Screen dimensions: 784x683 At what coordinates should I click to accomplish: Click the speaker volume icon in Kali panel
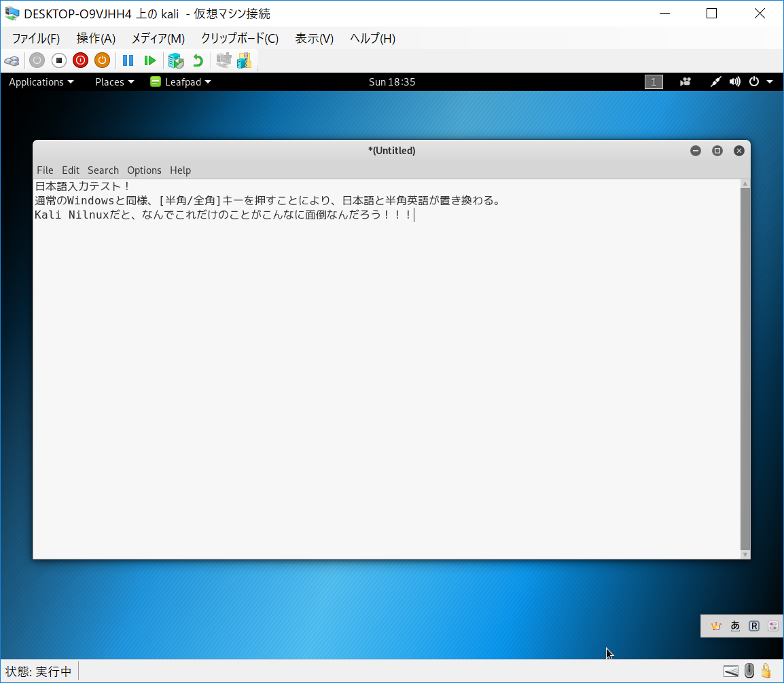point(734,82)
